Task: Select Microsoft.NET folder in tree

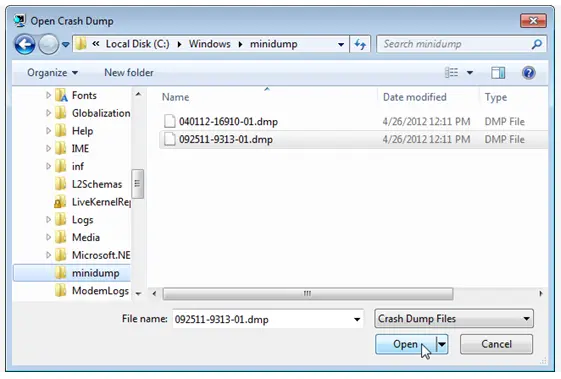Action: (x=101, y=255)
